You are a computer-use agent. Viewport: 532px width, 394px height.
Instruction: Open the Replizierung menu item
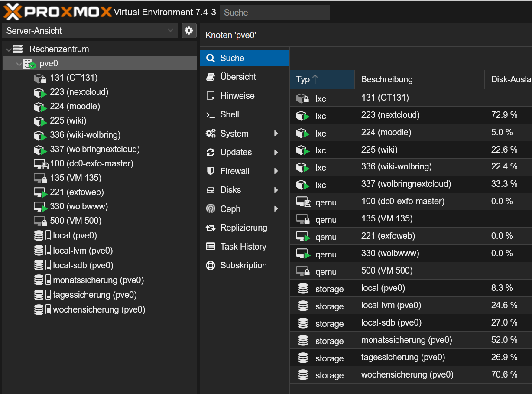tap(244, 228)
